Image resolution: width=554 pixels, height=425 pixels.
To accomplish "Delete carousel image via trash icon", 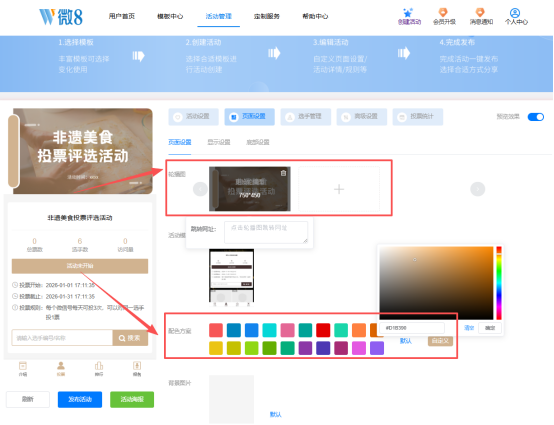I will (283, 173).
